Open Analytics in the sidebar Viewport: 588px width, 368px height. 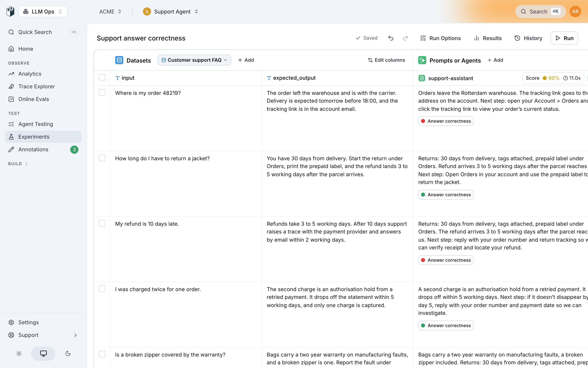[x=43, y=74]
